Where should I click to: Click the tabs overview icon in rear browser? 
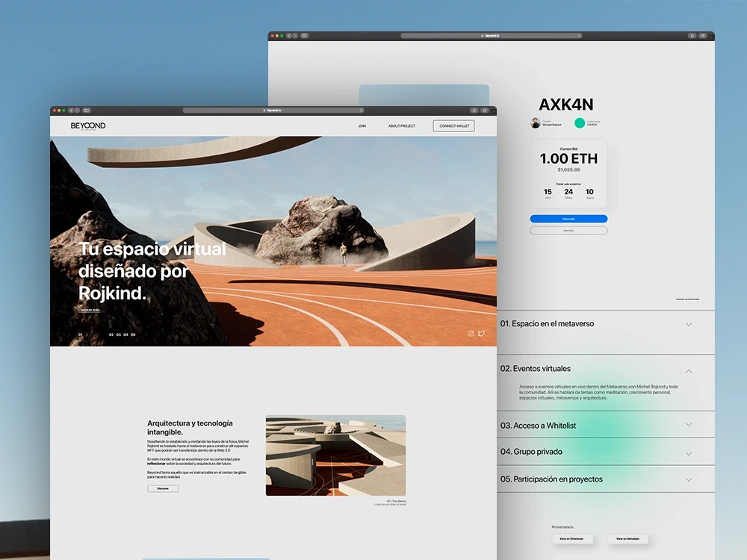[x=702, y=36]
